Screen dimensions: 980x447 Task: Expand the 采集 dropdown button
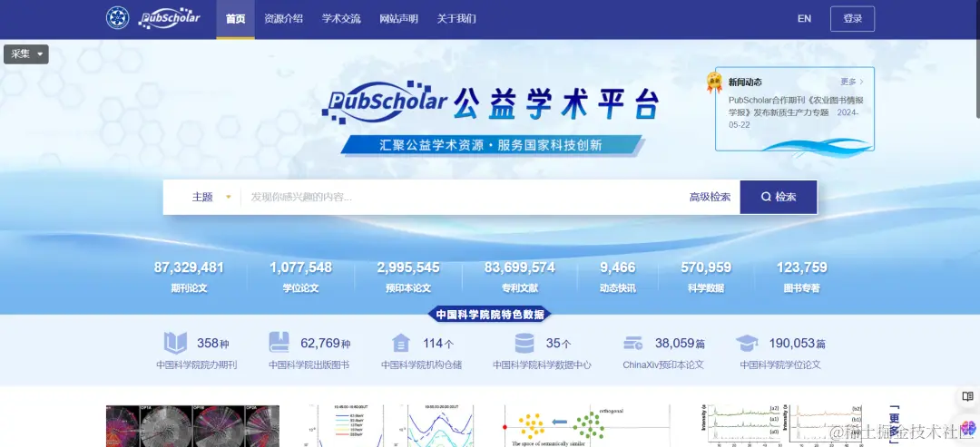click(x=26, y=54)
